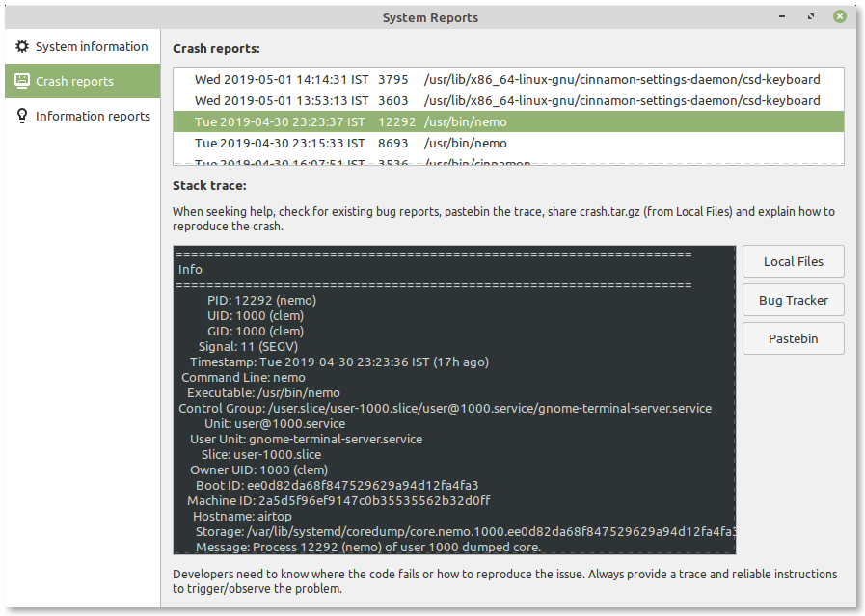Screen dimensions: 865x616
Task: Open the Bug Tracker
Action: coord(793,300)
